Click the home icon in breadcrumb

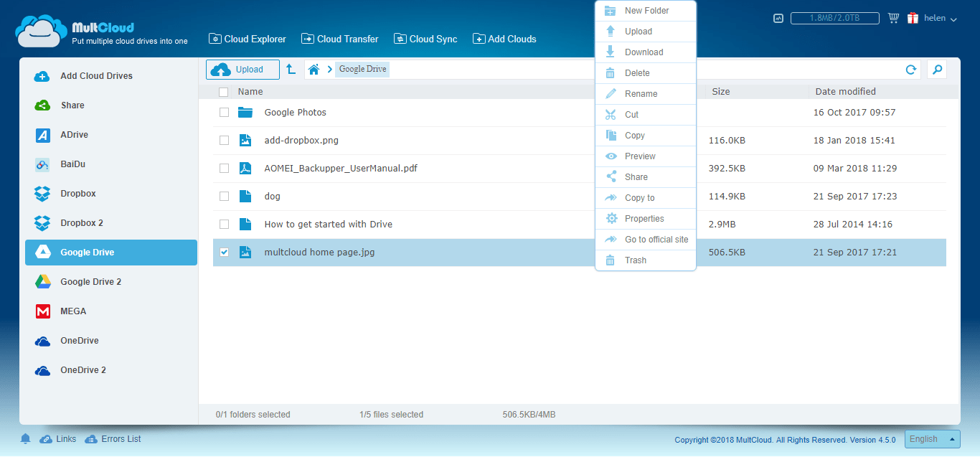point(314,70)
